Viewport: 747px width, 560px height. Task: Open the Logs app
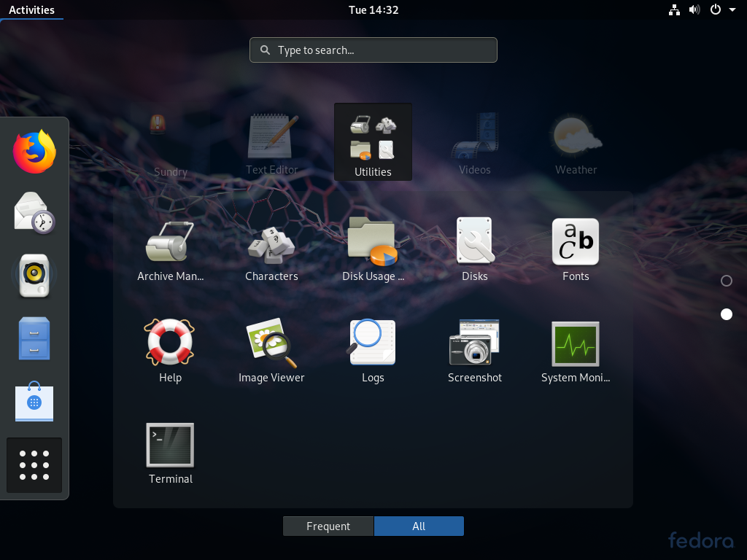coord(373,351)
